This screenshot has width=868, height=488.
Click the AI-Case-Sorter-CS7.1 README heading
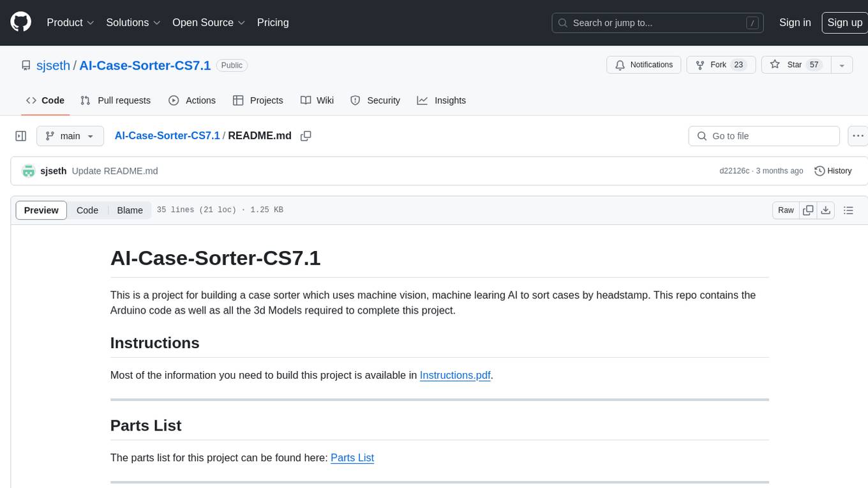click(215, 258)
